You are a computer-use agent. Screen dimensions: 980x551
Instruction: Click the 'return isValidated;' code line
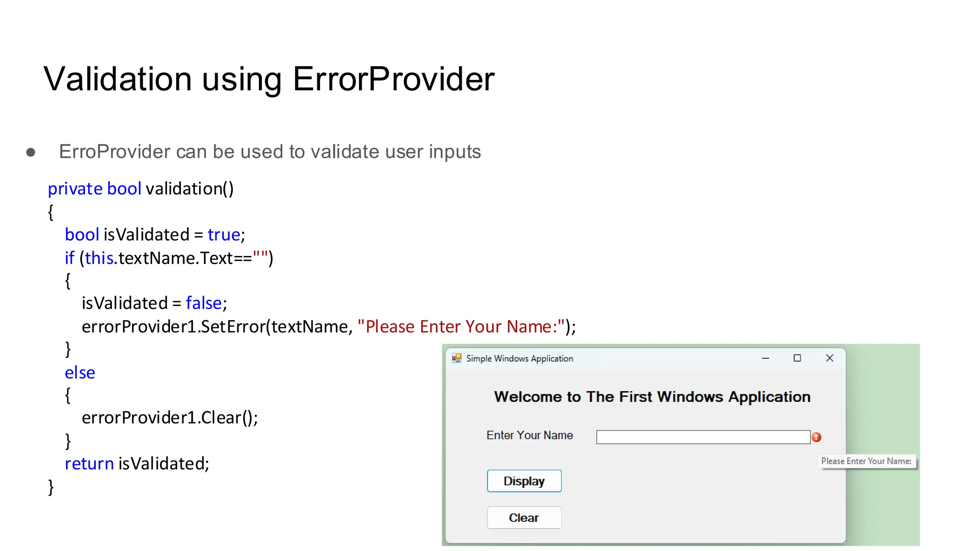click(137, 463)
